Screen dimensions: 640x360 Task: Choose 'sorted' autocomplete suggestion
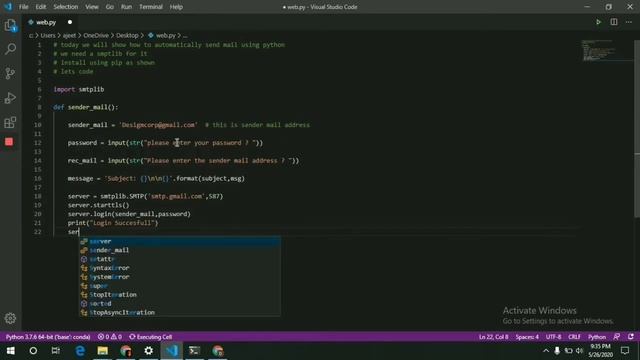point(180,304)
